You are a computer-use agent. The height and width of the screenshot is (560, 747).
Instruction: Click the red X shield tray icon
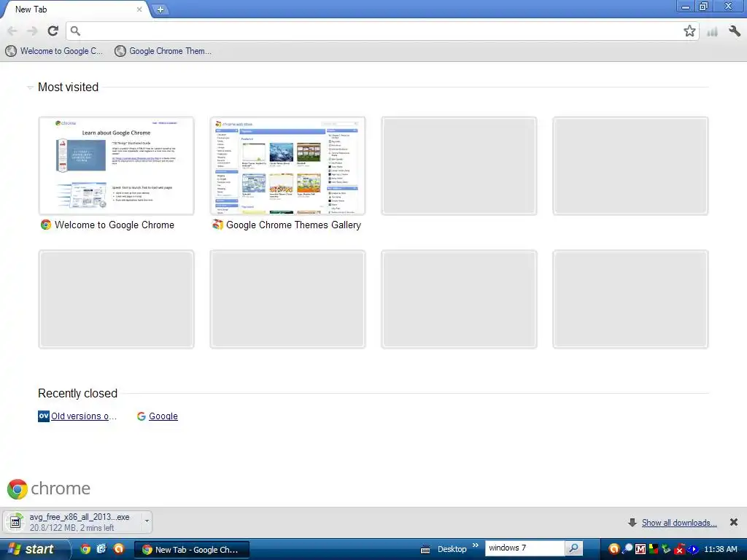point(679,550)
